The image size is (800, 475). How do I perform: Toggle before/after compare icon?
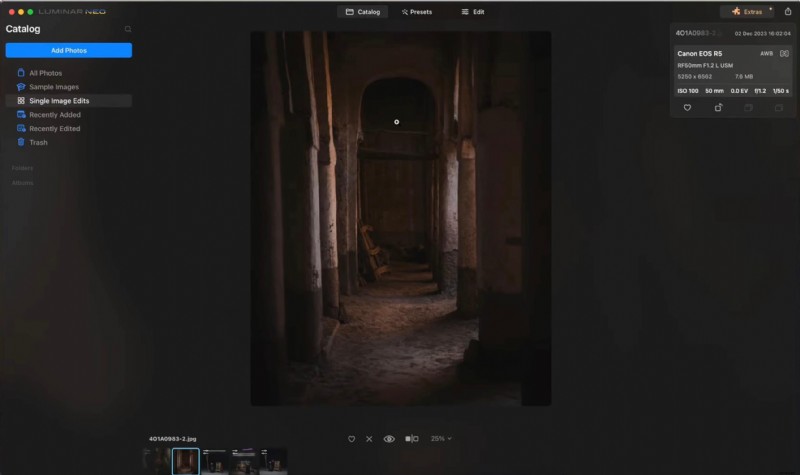(x=412, y=439)
